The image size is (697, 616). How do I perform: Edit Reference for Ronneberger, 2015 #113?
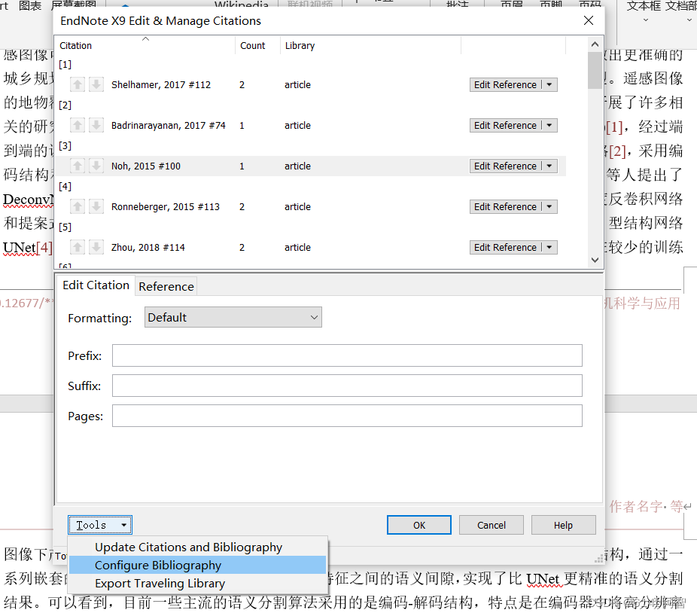coord(505,207)
